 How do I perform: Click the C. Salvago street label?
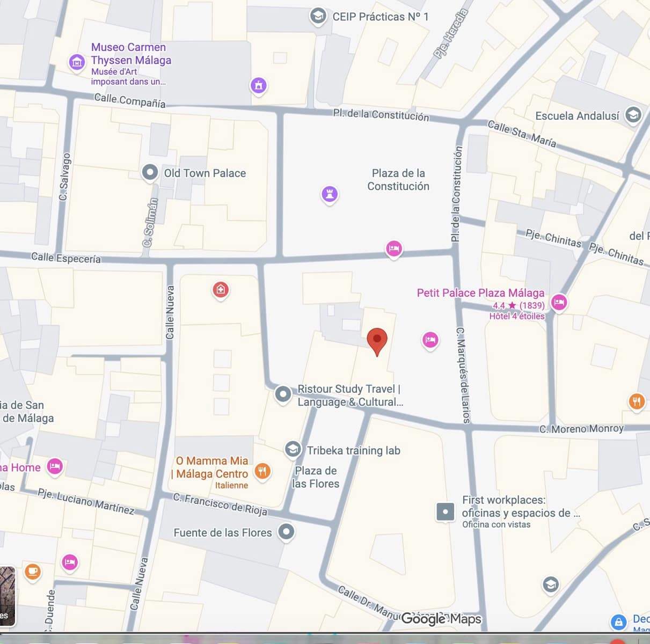click(64, 177)
